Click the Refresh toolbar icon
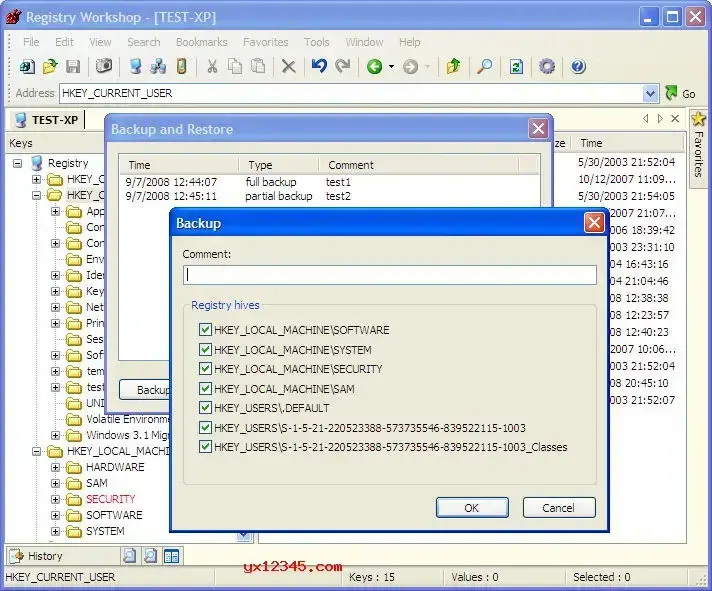This screenshot has height=591, width=712. (516, 67)
